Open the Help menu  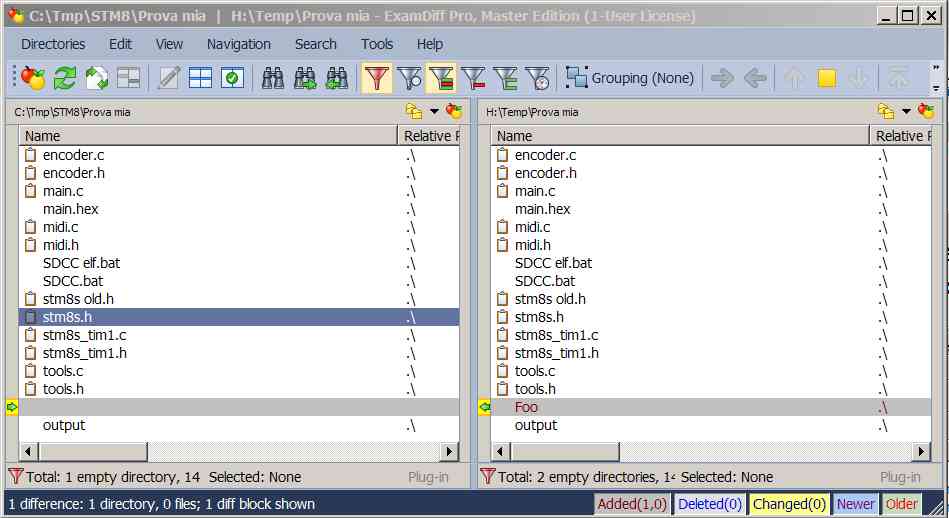[430, 44]
